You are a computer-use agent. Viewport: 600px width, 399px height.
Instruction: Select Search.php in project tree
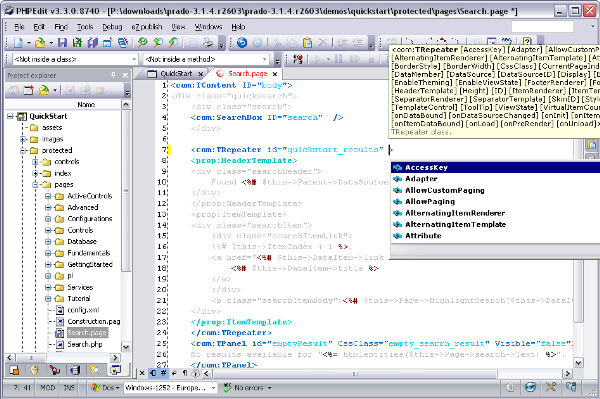coord(85,344)
